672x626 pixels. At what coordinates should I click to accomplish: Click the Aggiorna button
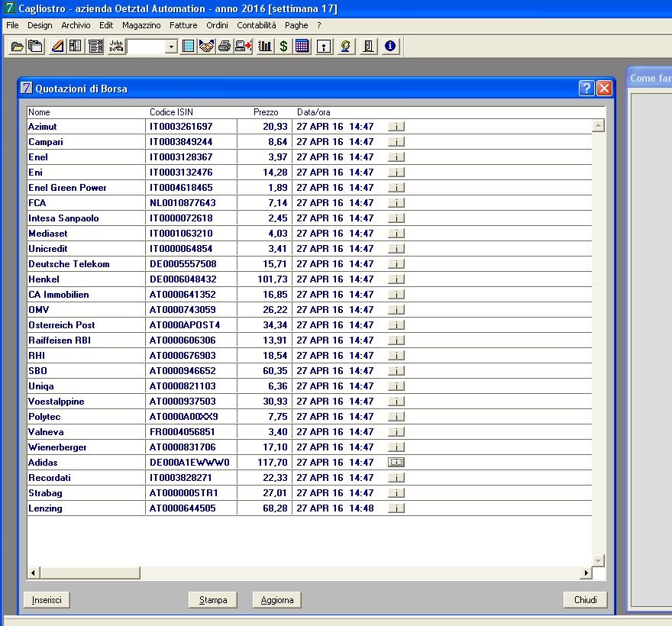tap(277, 600)
